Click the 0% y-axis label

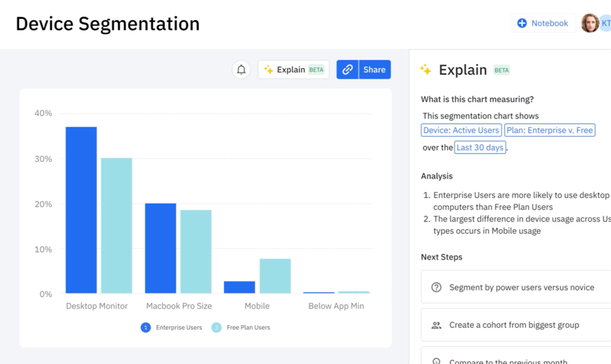tap(46, 294)
